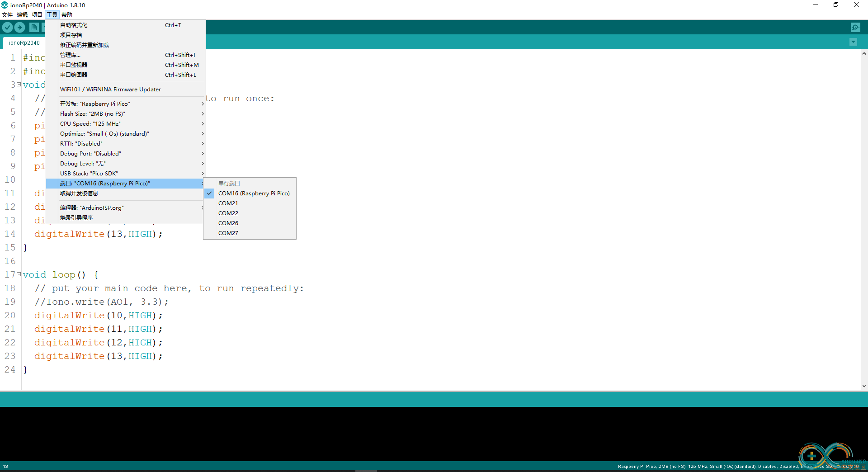Open the 帮助 menu
The height and width of the screenshot is (472, 868).
click(x=67, y=14)
